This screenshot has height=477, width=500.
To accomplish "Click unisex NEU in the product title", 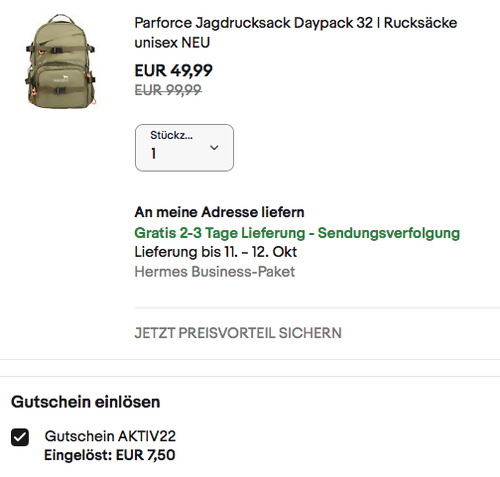I will [172, 43].
